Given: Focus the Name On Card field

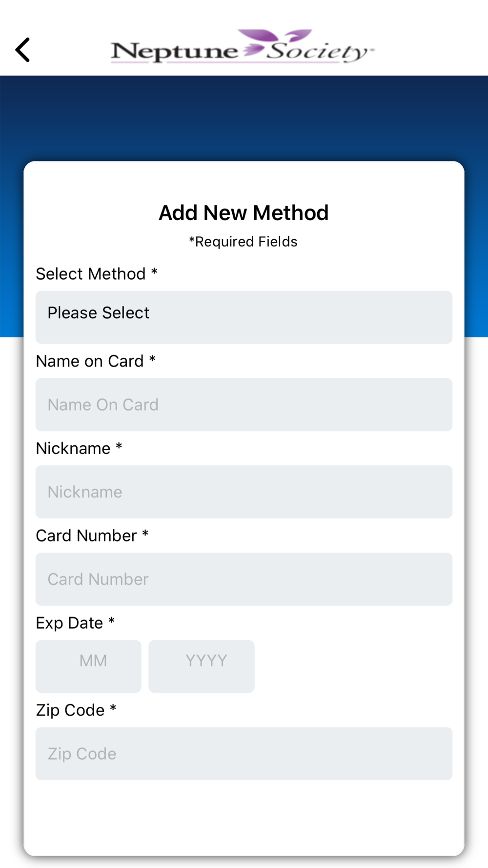Looking at the screenshot, I should click(244, 404).
